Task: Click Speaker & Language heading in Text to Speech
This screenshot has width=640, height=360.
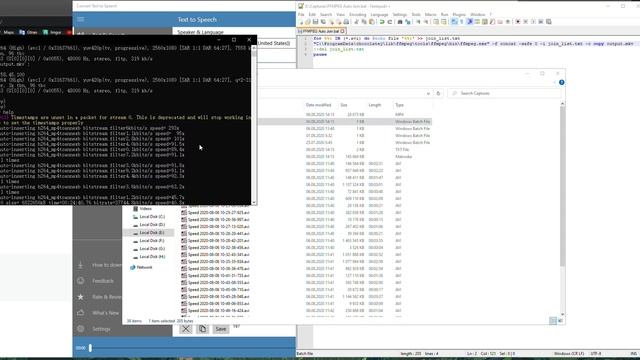Action: [200, 32]
